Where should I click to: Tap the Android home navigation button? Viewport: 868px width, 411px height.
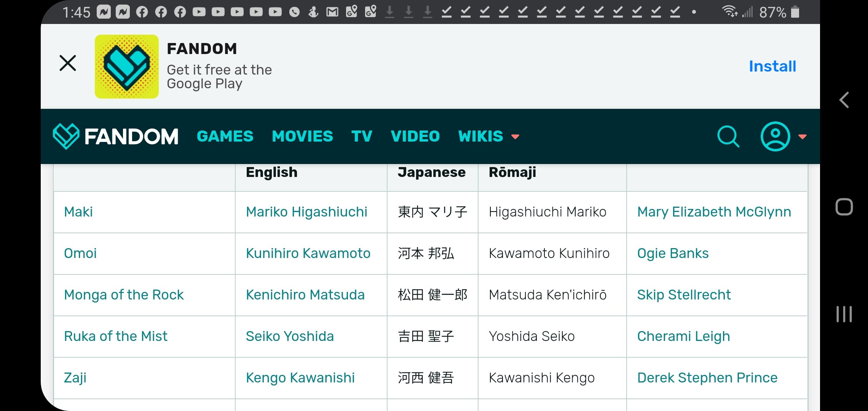[x=844, y=207]
